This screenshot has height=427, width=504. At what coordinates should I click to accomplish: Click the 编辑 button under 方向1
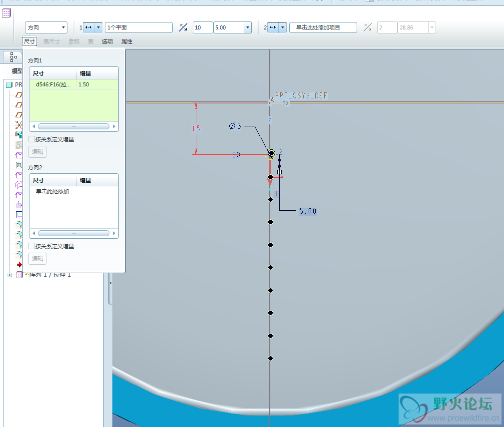(37, 152)
